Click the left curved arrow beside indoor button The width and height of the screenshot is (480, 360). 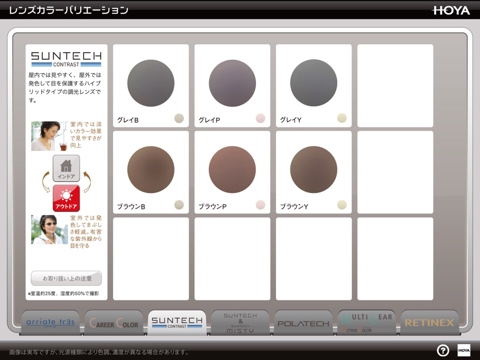pos(46,182)
